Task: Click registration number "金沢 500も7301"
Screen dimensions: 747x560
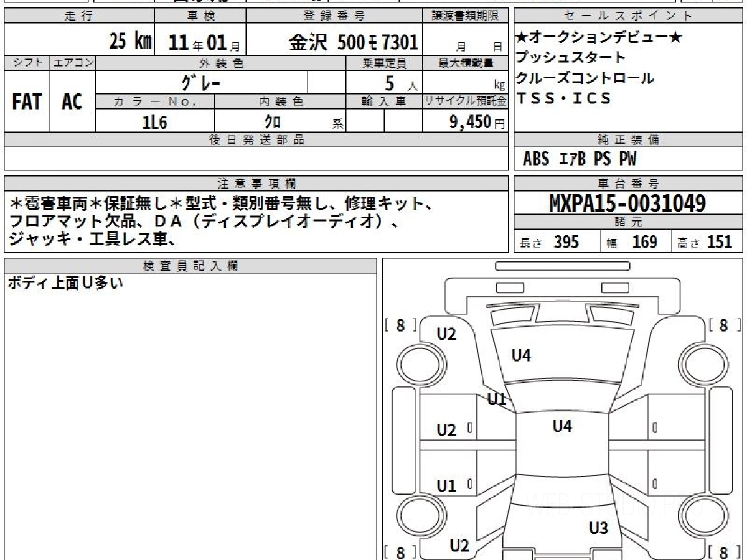Action: coord(353,42)
